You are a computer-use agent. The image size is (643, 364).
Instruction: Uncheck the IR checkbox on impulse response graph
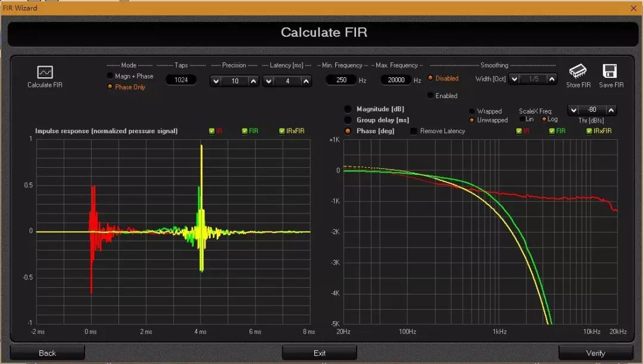click(x=212, y=131)
